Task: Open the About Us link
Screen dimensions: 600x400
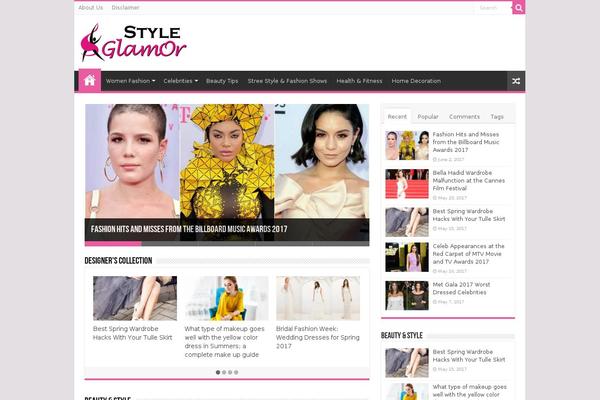Action: point(91,7)
